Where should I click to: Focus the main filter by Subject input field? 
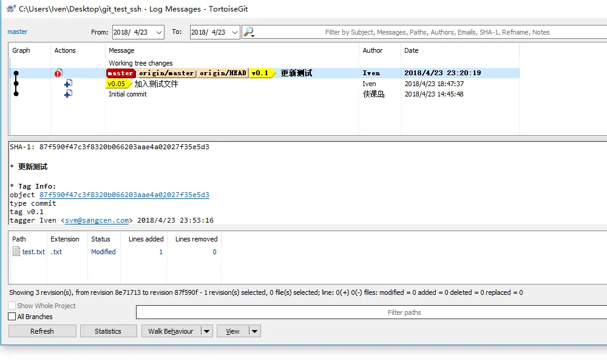click(x=436, y=32)
